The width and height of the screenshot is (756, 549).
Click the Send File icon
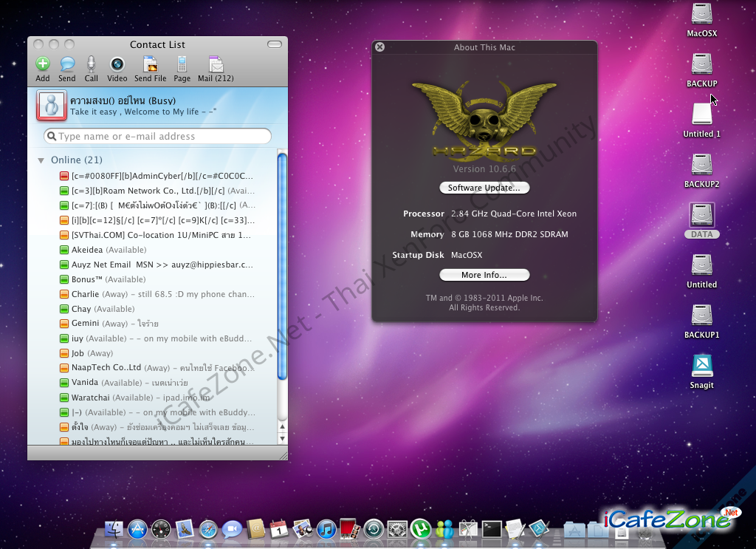pos(150,65)
